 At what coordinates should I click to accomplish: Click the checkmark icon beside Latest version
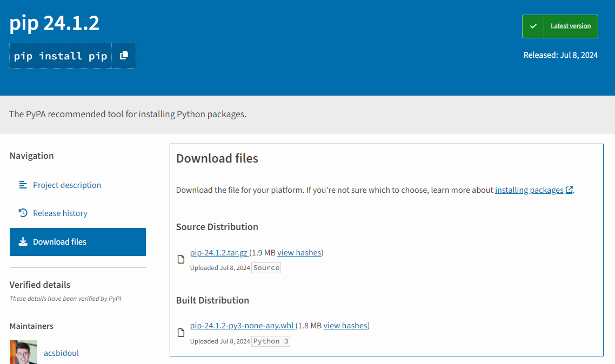(533, 26)
